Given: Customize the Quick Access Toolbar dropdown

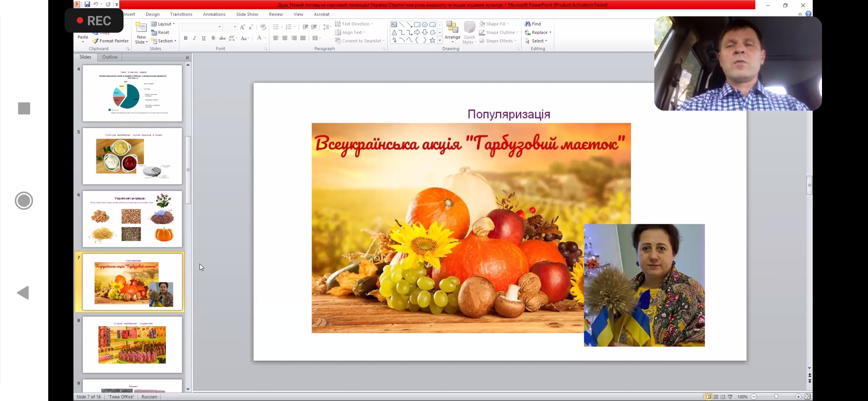Looking at the screenshot, I should click(116, 4).
